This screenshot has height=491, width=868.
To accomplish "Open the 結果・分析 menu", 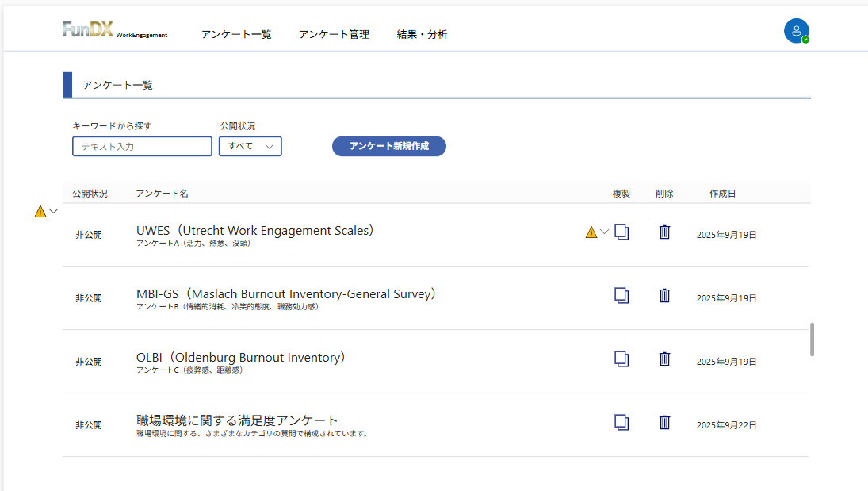I will 422,34.
